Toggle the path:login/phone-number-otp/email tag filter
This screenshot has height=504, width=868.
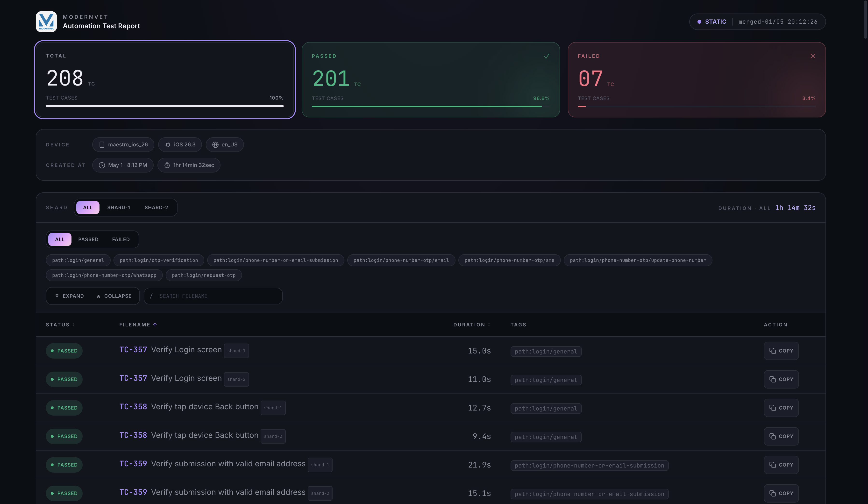[x=401, y=260]
